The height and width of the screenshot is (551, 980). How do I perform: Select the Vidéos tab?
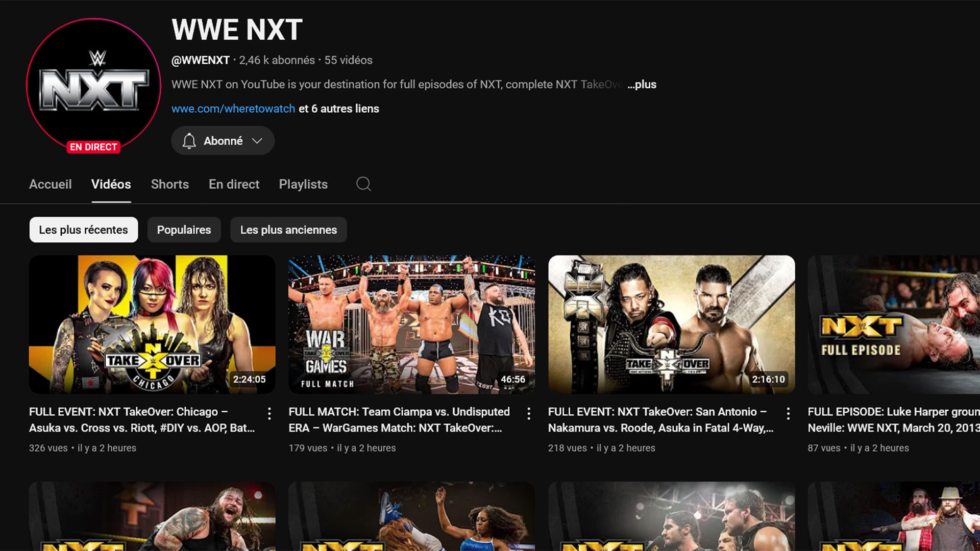[x=111, y=184]
